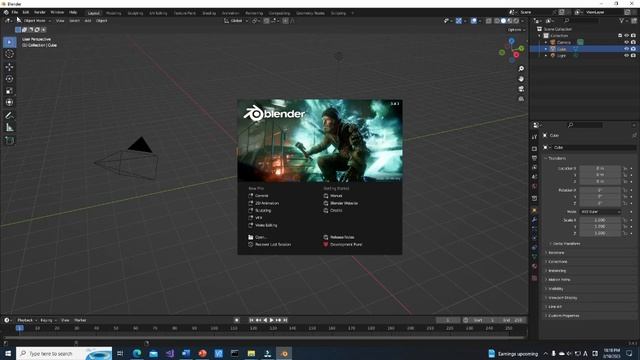Select the Rotate tool in left toolbar

[x=9, y=79]
